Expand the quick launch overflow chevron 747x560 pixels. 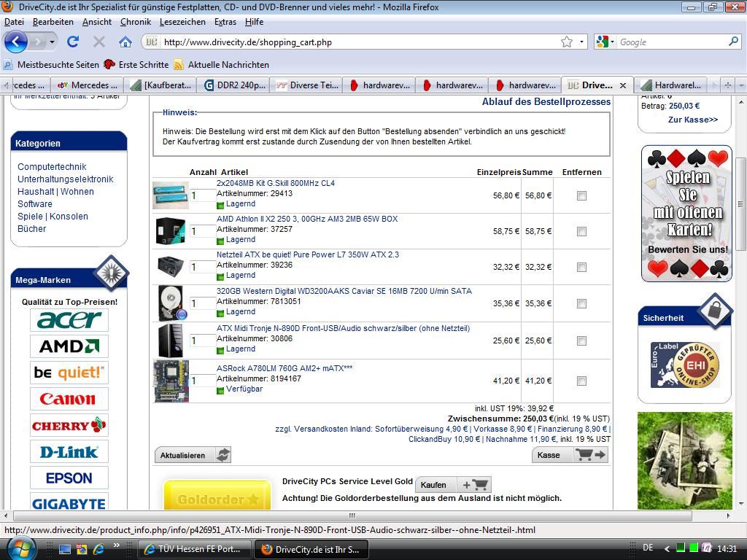(x=116, y=545)
